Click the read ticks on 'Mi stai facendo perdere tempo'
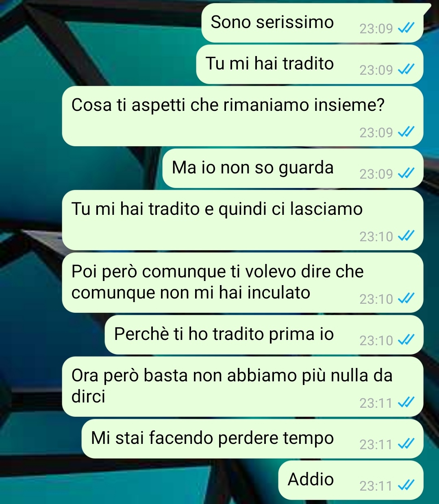 (x=406, y=444)
